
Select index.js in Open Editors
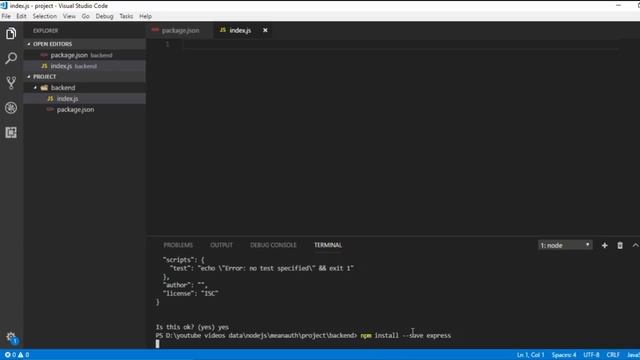(84, 66)
